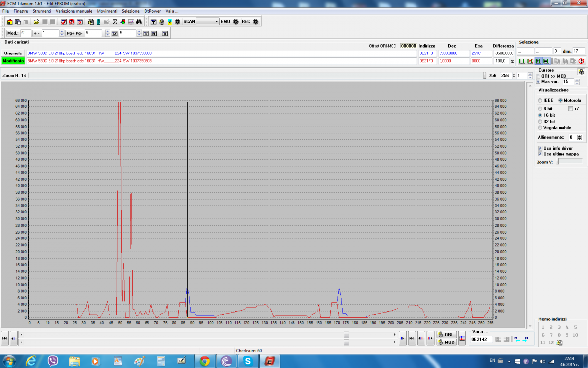Open Chrome from the taskbar
This screenshot has width=588, height=368.
[204, 361]
